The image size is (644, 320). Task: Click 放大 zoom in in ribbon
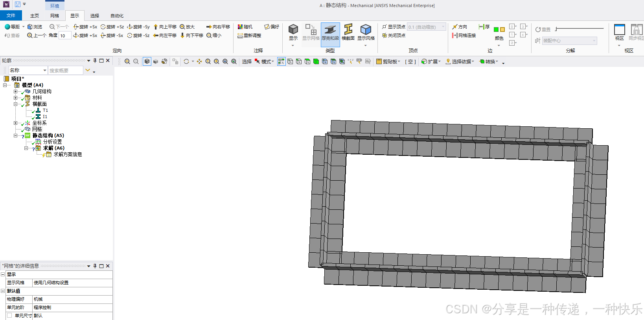click(187, 27)
